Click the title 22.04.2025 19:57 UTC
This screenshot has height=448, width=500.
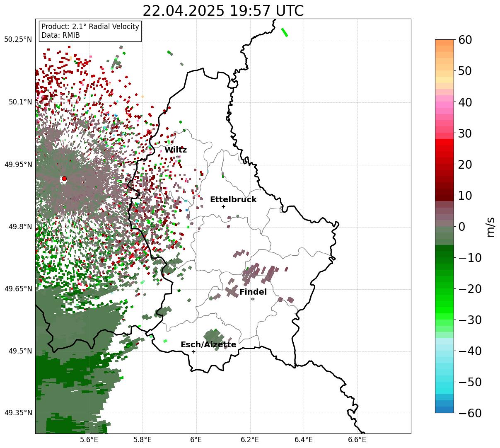pos(223,11)
